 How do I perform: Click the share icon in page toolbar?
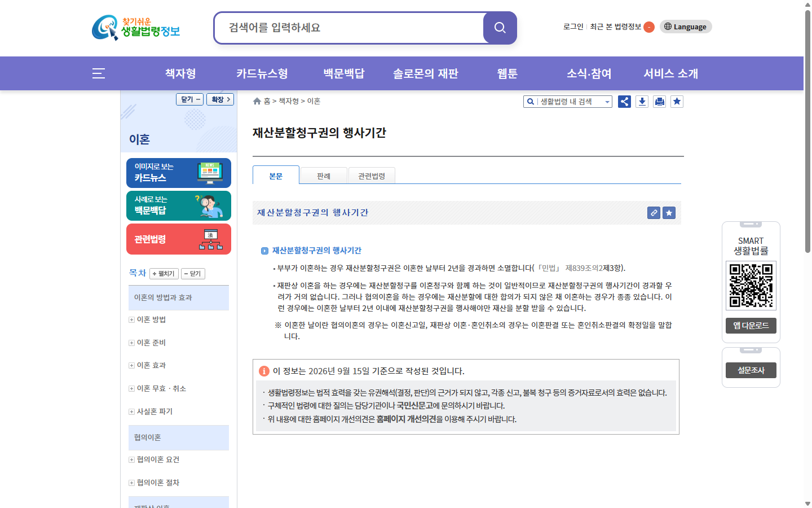coord(624,102)
